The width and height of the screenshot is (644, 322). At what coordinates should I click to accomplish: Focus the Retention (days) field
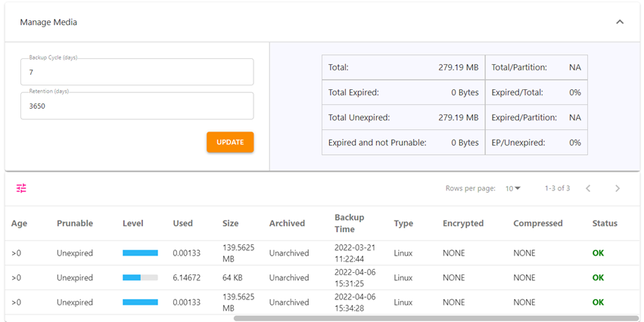137,106
